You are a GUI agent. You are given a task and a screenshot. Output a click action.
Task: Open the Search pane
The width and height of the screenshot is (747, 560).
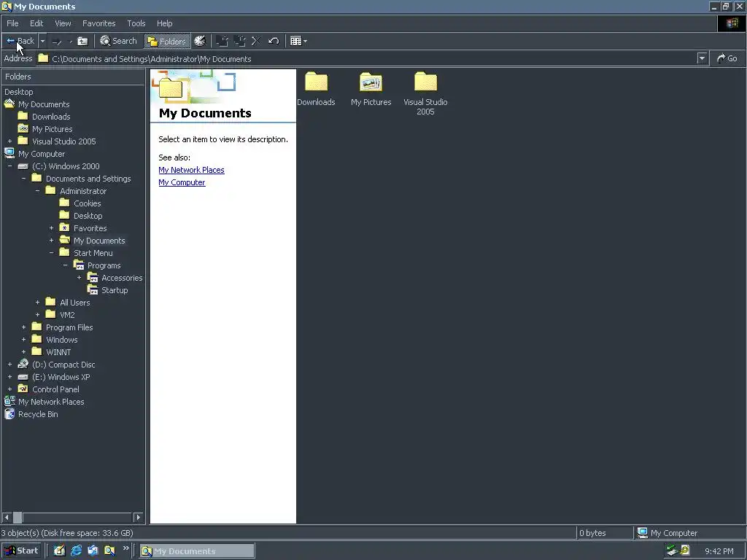pos(118,41)
